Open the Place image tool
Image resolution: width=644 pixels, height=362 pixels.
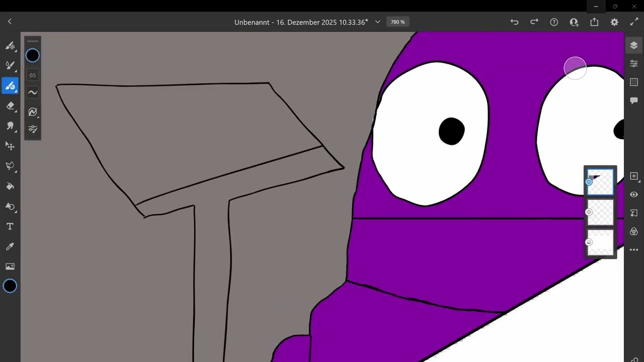10,266
